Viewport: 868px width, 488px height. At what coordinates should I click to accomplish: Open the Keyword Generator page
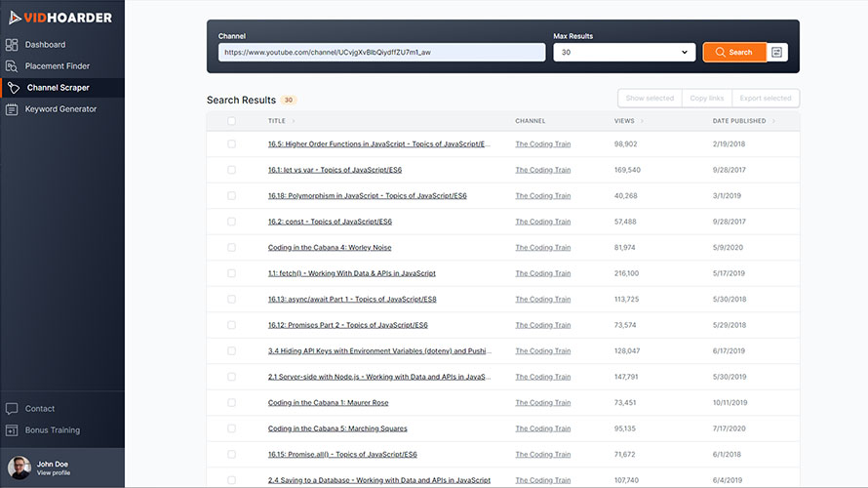(x=62, y=109)
